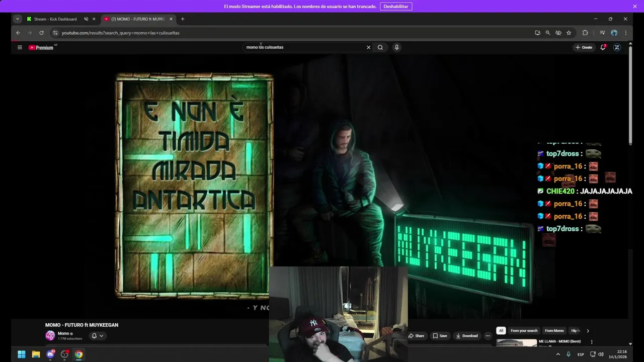Screen dimensions: 644x362
Task: Expand subscription notification options chevron
Action: point(101,336)
